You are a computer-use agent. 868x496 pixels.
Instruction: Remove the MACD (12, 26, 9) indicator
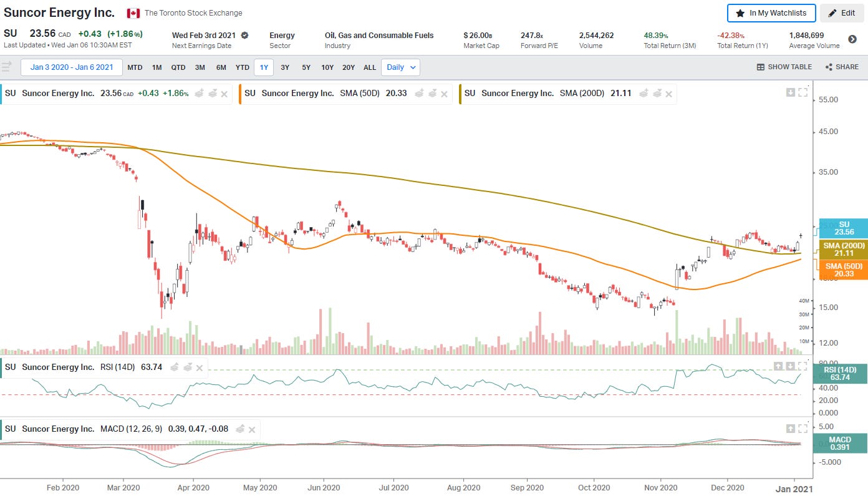(252, 429)
